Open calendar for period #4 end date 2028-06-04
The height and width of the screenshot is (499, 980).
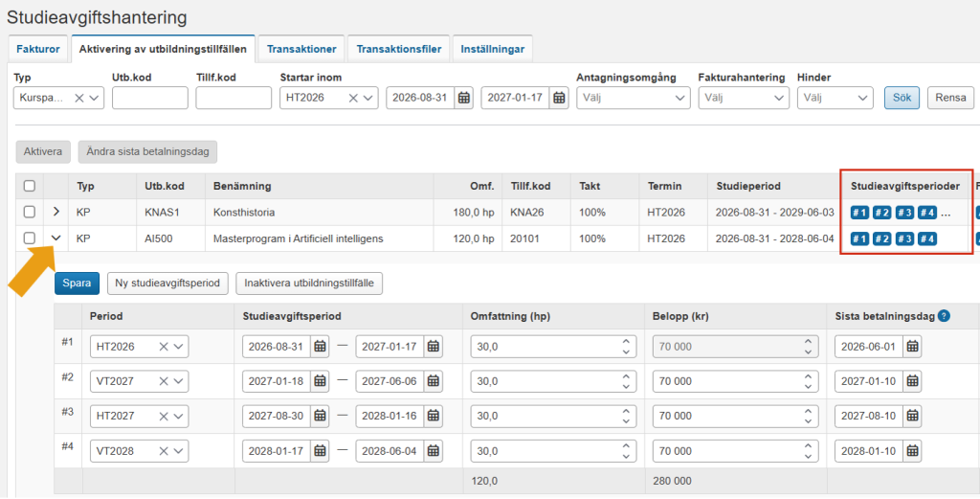coord(434,451)
